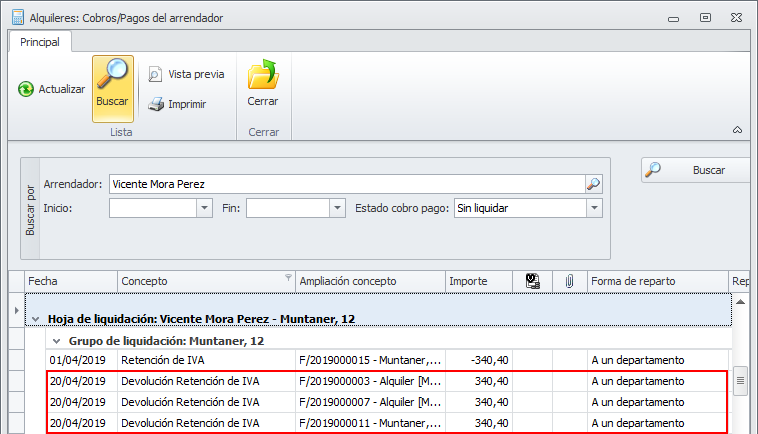
Task: Open the Fin date dropdown
Action: pyautogui.click(x=337, y=208)
